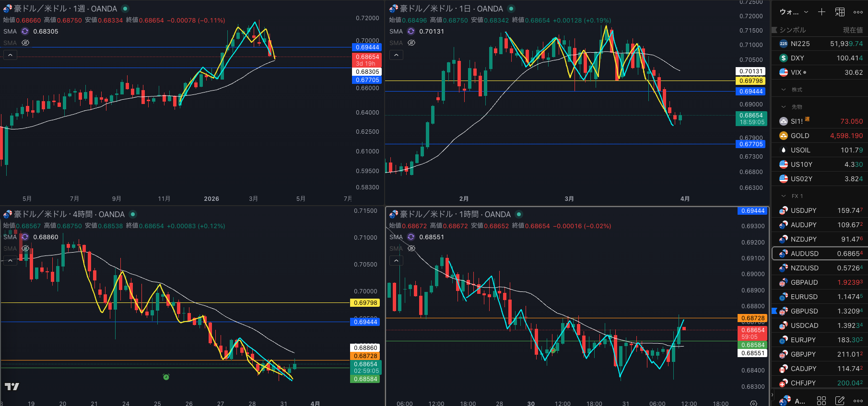Select the GOLD row in the watchlist
Screen dimensions: 868x406
tap(799, 136)
